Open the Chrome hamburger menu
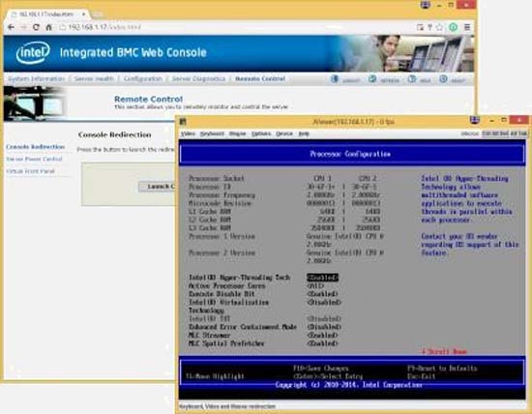Image resolution: width=532 pixels, height=414 pixels. 467,27
